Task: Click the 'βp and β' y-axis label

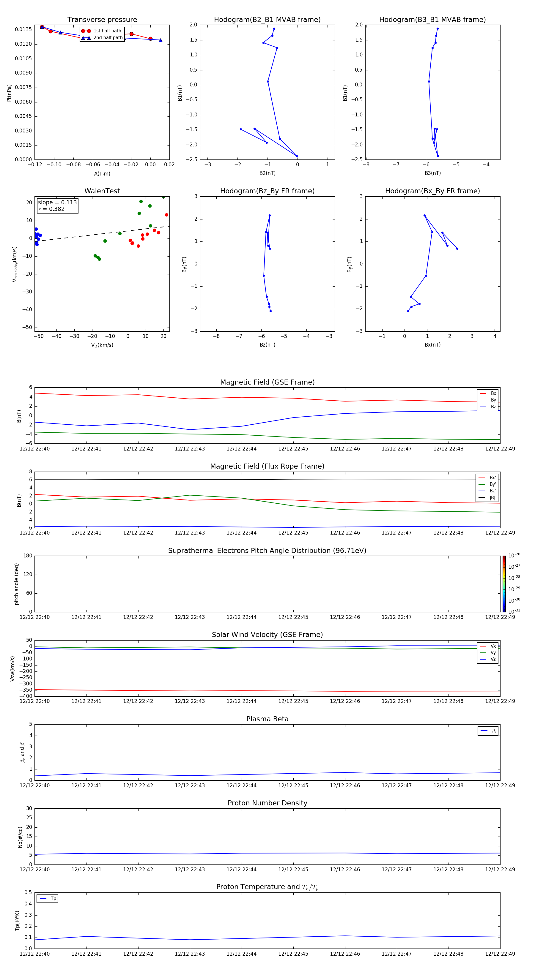Action: tap(22, 752)
